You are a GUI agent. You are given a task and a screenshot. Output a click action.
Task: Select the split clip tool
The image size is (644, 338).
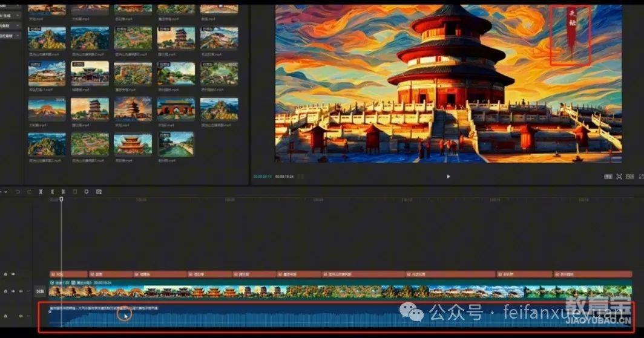(41, 192)
